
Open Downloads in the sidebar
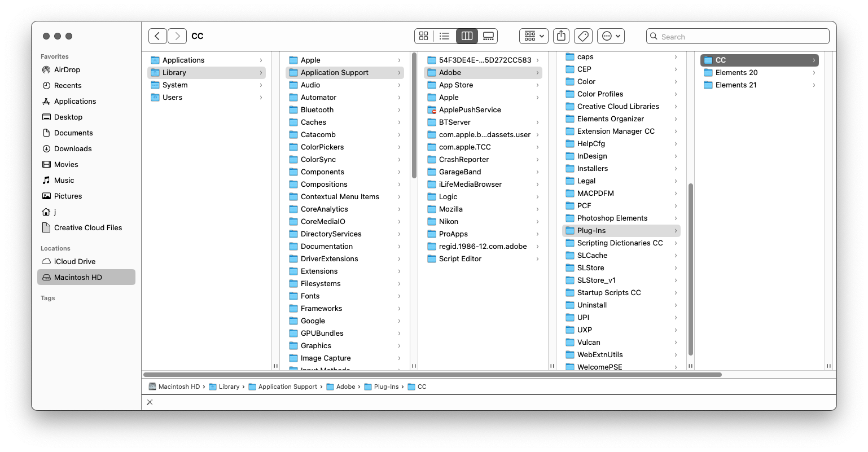click(86, 149)
